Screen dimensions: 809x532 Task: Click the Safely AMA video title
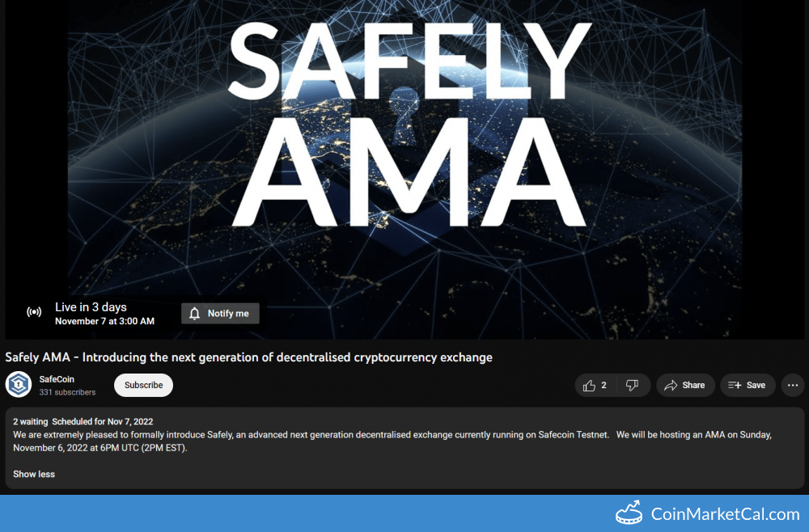click(248, 357)
